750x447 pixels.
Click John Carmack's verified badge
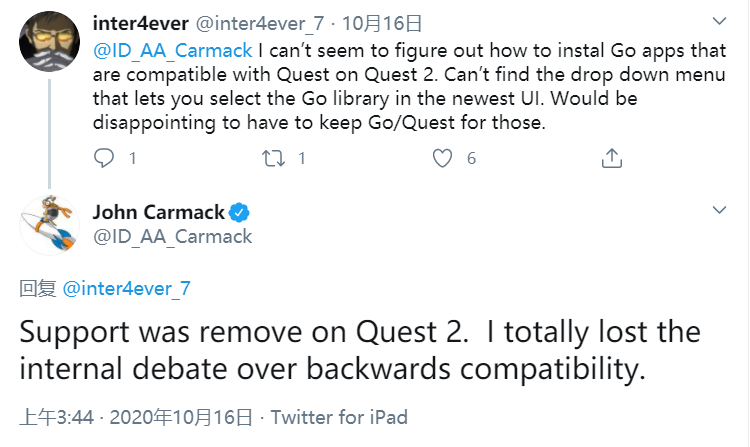(x=240, y=212)
